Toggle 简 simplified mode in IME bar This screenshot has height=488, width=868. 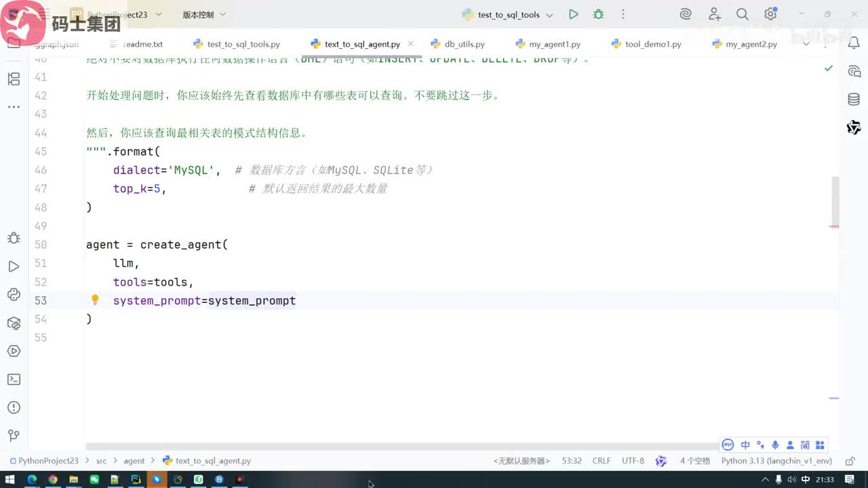point(805,445)
